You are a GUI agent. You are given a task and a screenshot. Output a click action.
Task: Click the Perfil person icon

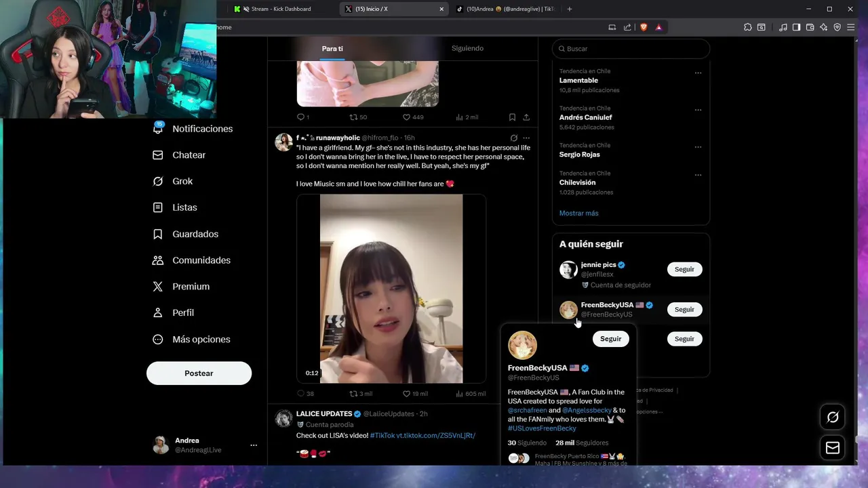[x=158, y=312]
